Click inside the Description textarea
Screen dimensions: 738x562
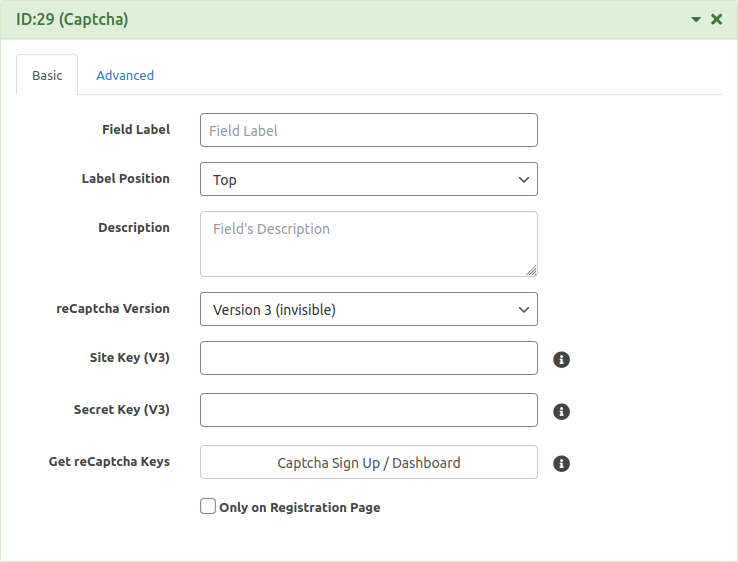click(x=369, y=244)
